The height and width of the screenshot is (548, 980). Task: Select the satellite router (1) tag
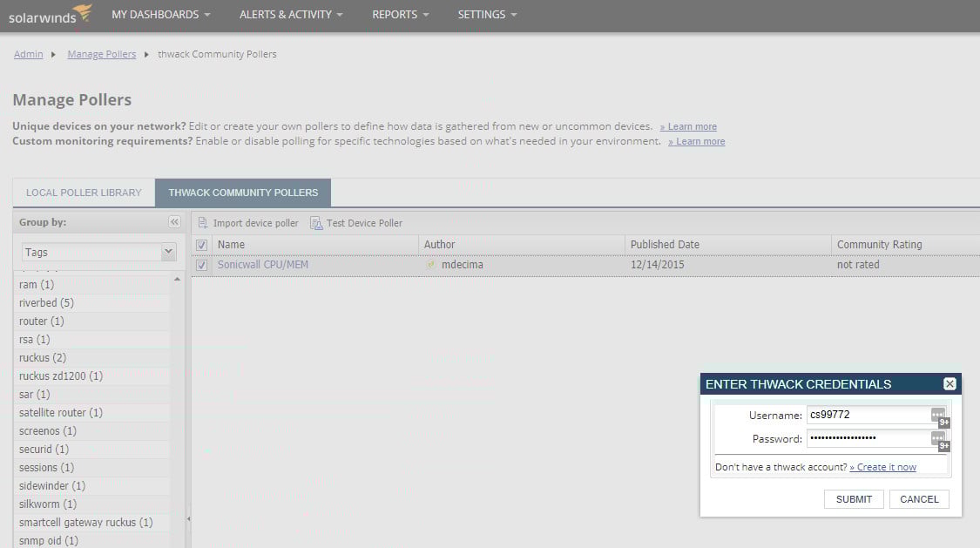[91, 412]
